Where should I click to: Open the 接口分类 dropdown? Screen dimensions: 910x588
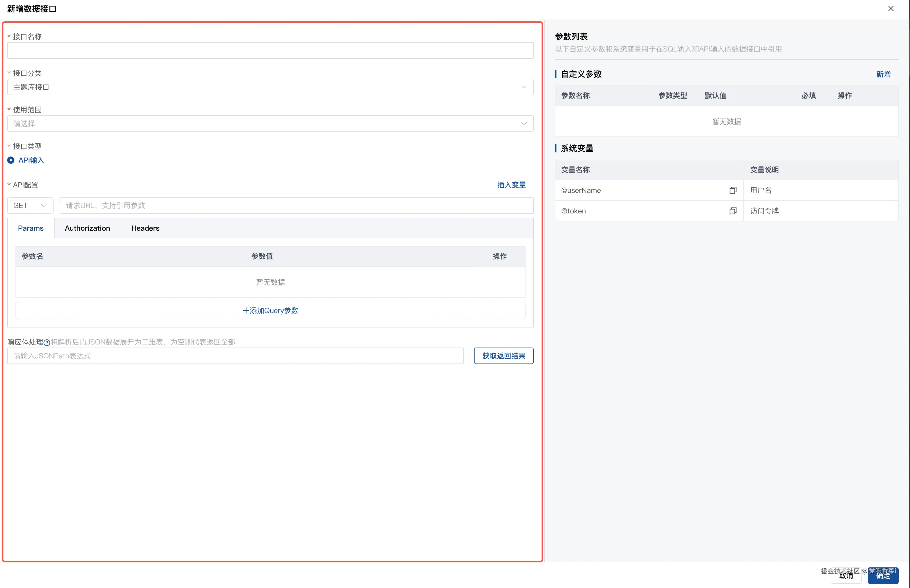pos(270,87)
